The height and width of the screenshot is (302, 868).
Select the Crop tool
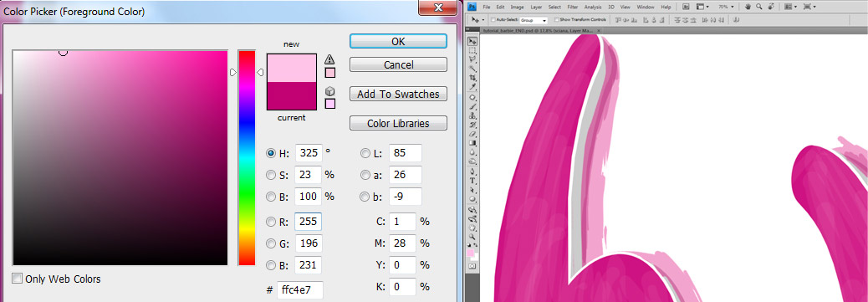pos(472,77)
